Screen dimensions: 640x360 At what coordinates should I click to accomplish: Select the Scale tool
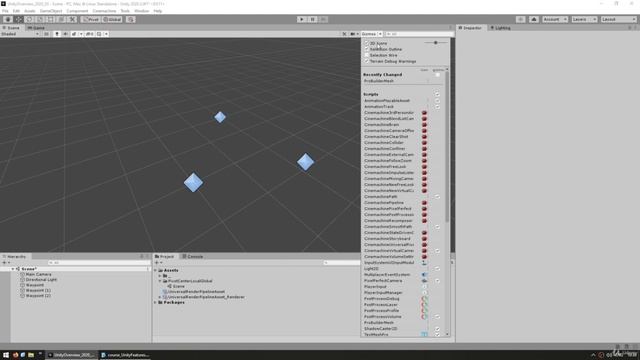point(40,19)
